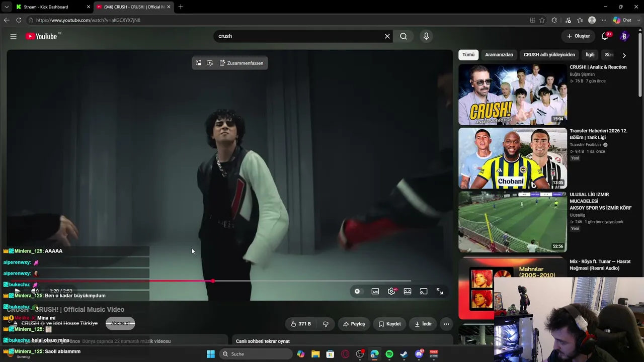
Task: Click the first overlay toolbar icon above video
Action: (x=199, y=63)
